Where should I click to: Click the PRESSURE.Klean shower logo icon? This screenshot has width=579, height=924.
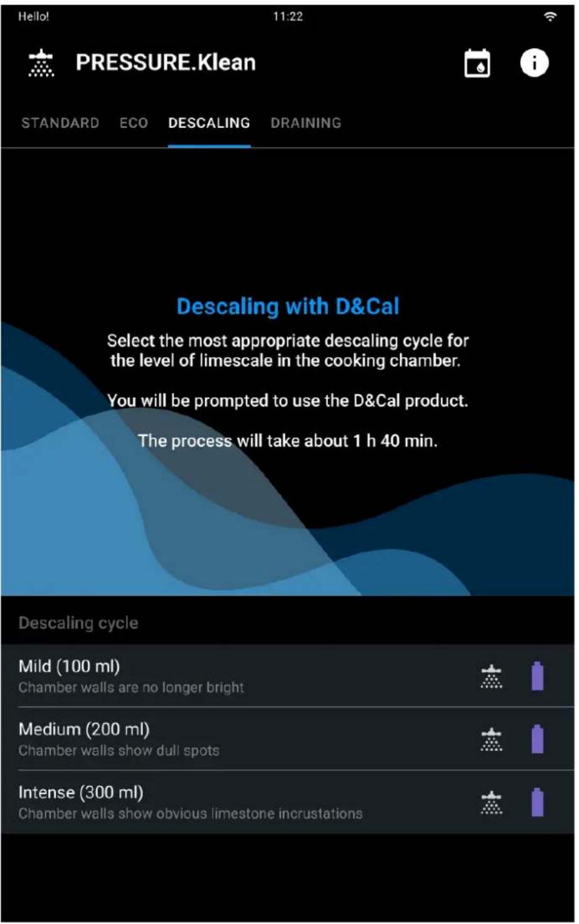[41, 63]
